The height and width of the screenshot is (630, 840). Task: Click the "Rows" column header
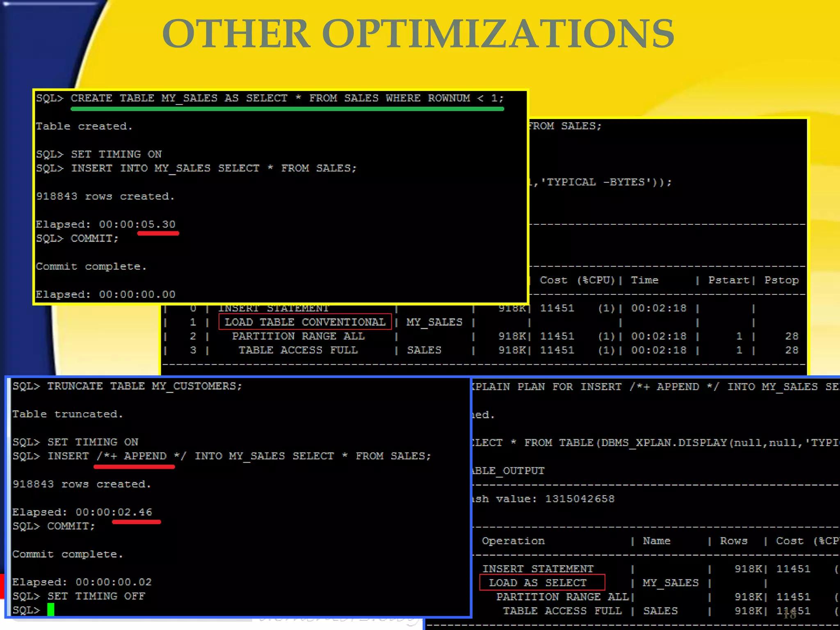(734, 541)
